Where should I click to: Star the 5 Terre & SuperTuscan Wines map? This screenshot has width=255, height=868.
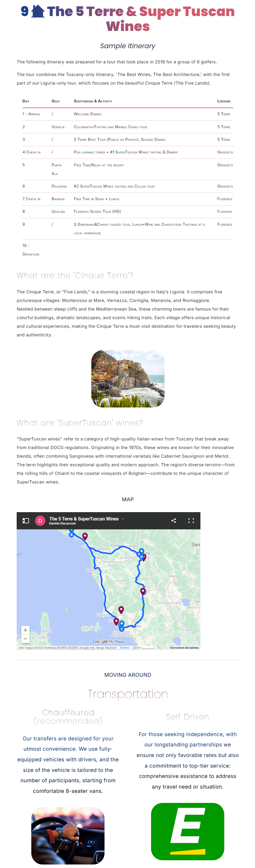123,519
